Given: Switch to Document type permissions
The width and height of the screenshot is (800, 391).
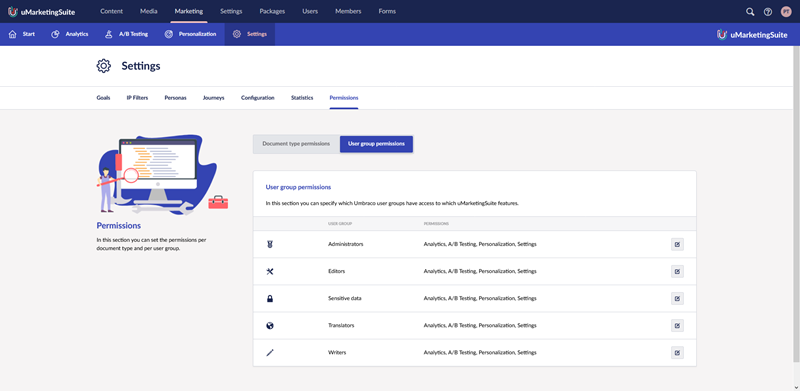Looking at the screenshot, I should click(x=296, y=144).
